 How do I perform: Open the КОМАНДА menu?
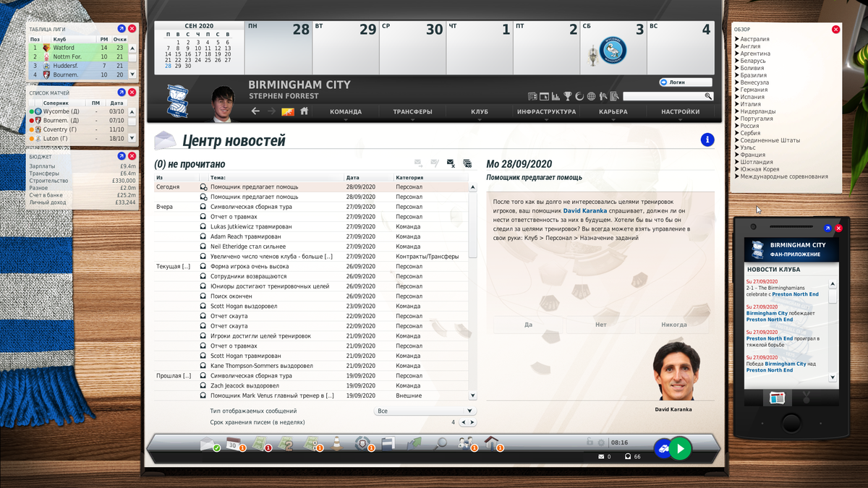pos(346,112)
